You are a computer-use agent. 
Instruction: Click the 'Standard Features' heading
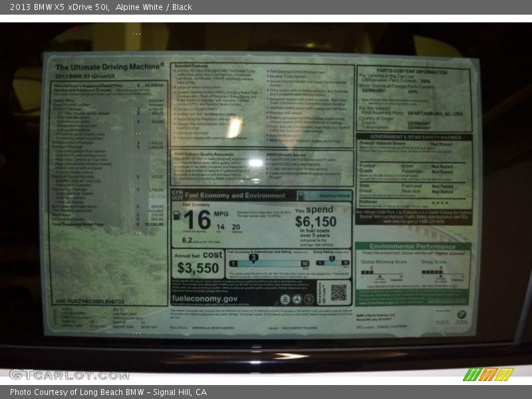click(191, 65)
